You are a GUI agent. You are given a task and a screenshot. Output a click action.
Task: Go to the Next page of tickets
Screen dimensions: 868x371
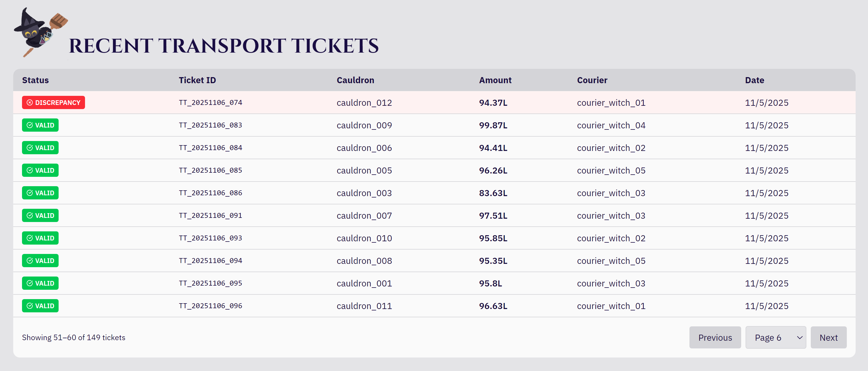pos(828,337)
